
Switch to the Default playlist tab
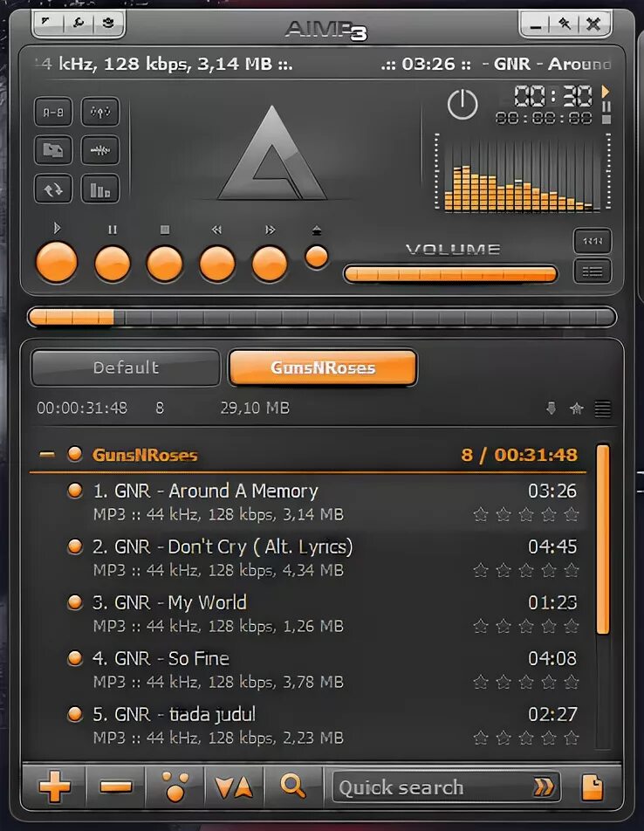[x=126, y=367]
